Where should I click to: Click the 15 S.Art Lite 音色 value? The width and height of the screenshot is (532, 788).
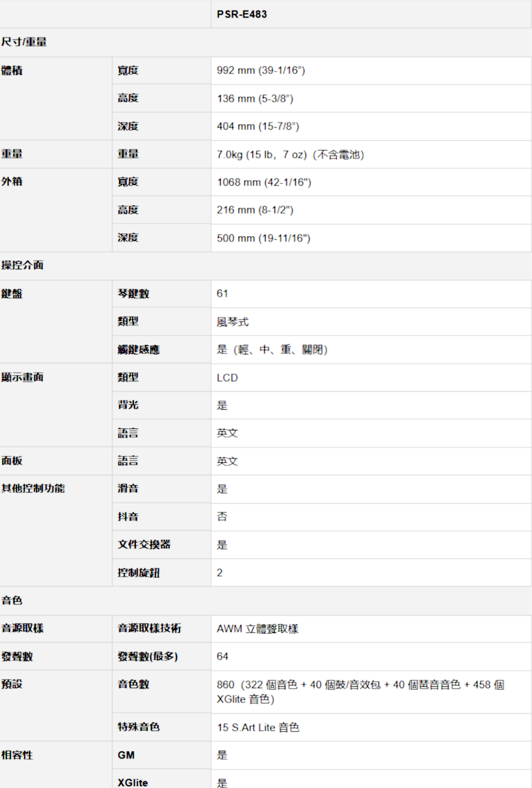coord(258,727)
